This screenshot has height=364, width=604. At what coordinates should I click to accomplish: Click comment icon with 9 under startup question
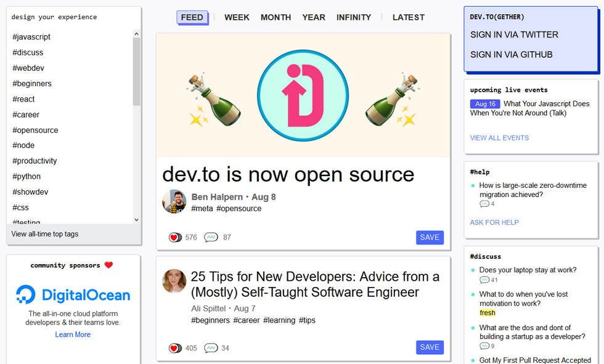pos(484,346)
